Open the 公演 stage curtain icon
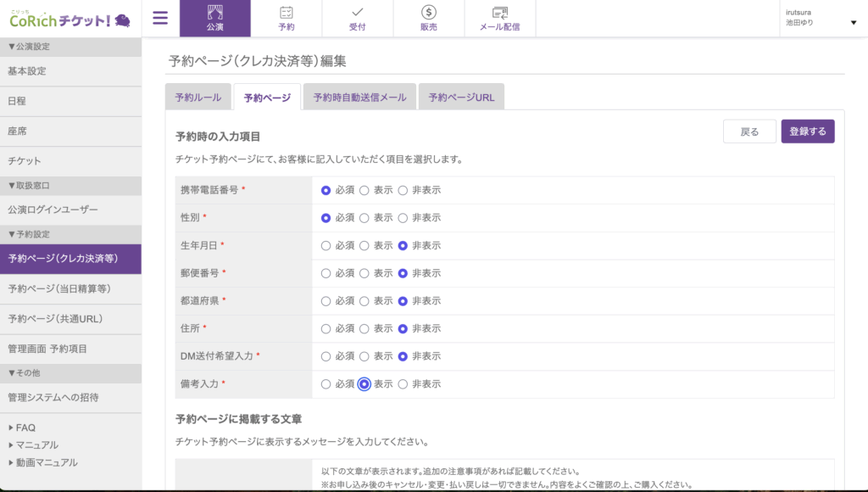This screenshot has height=492, width=868. click(214, 18)
